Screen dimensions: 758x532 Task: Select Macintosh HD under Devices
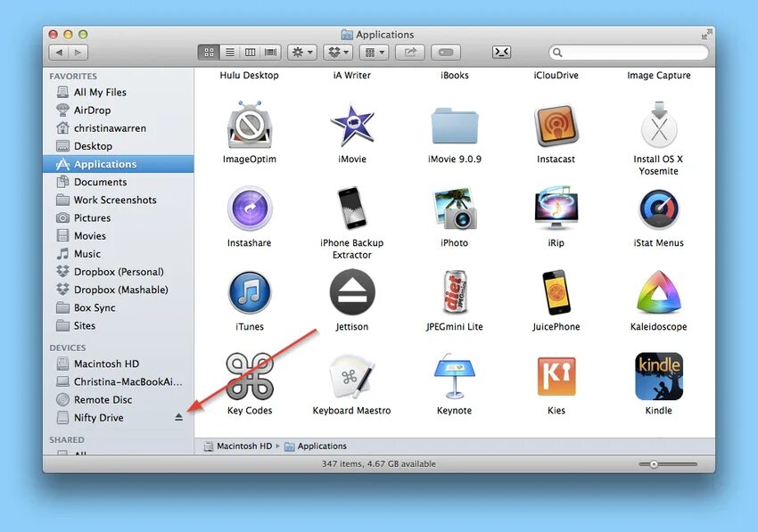pyautogui.click(x=118, y=364)
